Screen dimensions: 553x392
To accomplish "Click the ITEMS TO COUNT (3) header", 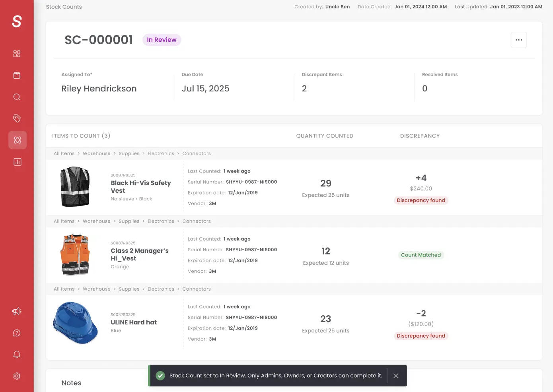I will tap(81, 136).
